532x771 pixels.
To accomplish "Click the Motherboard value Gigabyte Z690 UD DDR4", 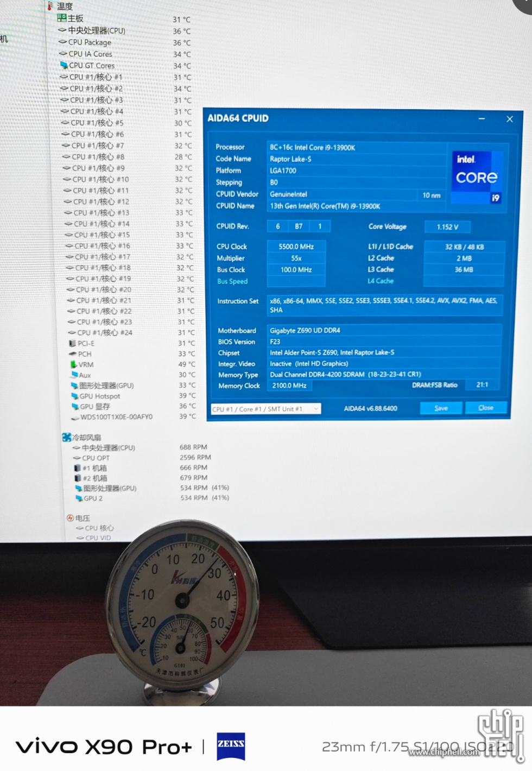I will [384, 330].
